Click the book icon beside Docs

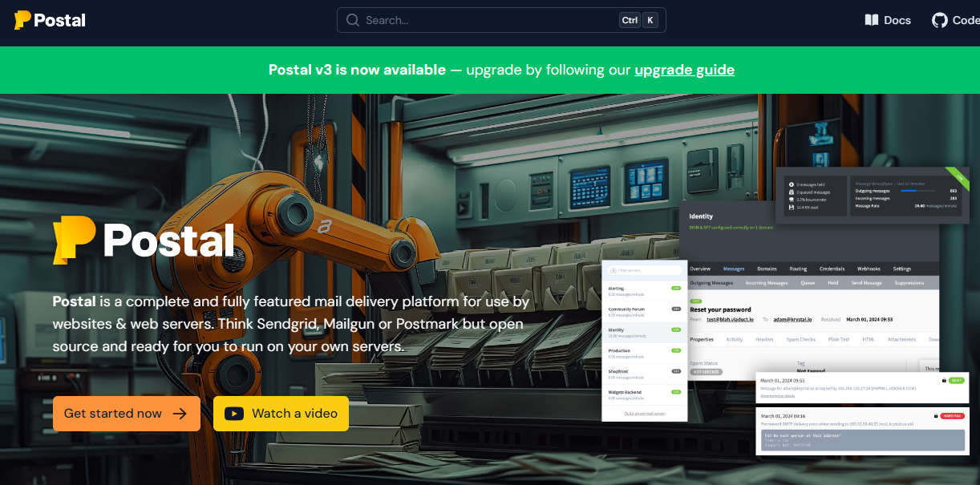click(x=872, y=20)
